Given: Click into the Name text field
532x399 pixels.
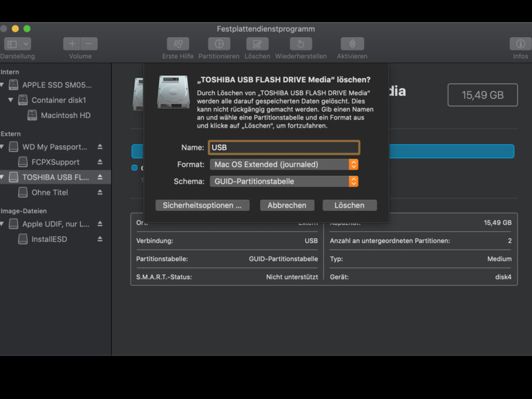Looking at the screenshot, I should (x=284, y=147).
